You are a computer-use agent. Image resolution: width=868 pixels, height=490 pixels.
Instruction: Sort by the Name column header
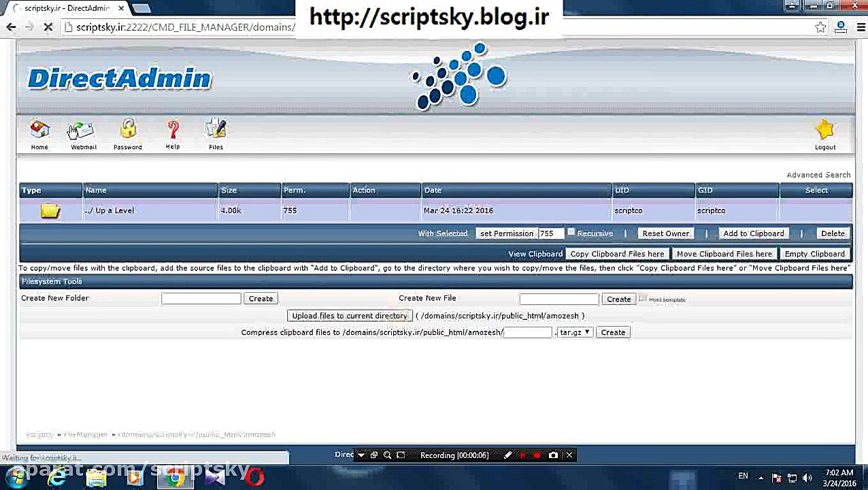150,191
